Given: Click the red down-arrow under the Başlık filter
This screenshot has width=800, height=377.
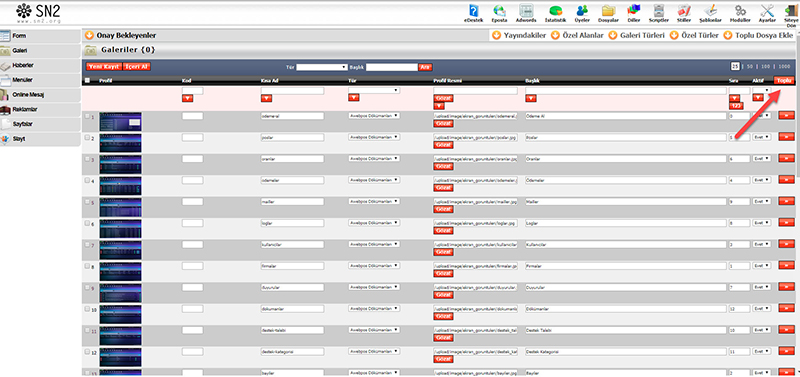Looking at the screenshot, I should coord(531,98).
